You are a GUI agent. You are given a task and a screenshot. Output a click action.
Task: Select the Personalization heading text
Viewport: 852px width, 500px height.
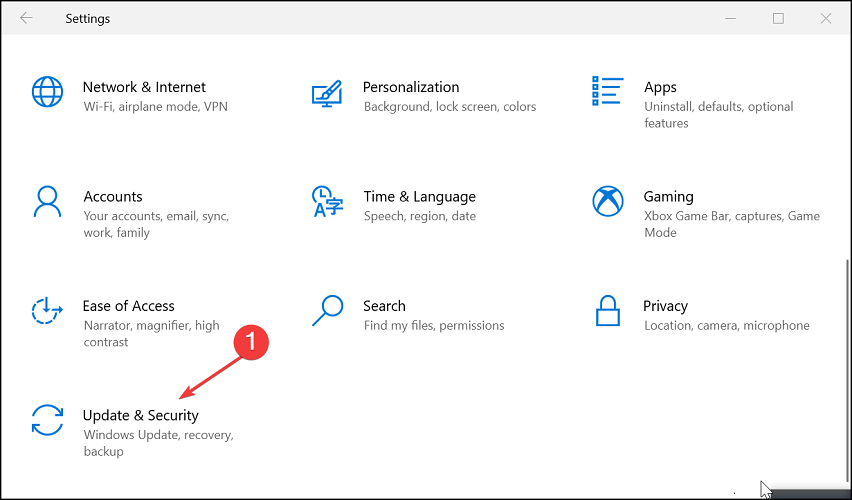pos(411,87)
